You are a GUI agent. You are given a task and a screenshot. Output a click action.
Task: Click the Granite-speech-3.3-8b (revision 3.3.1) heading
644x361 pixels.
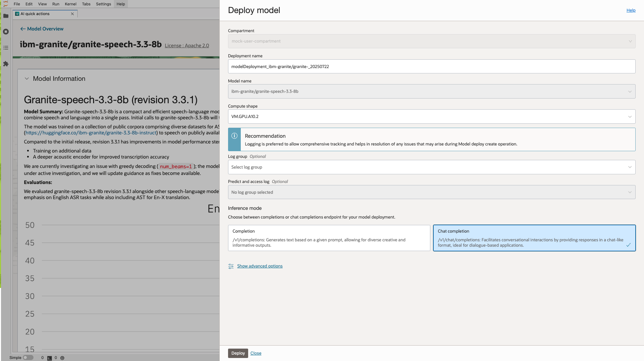(111, 100)
